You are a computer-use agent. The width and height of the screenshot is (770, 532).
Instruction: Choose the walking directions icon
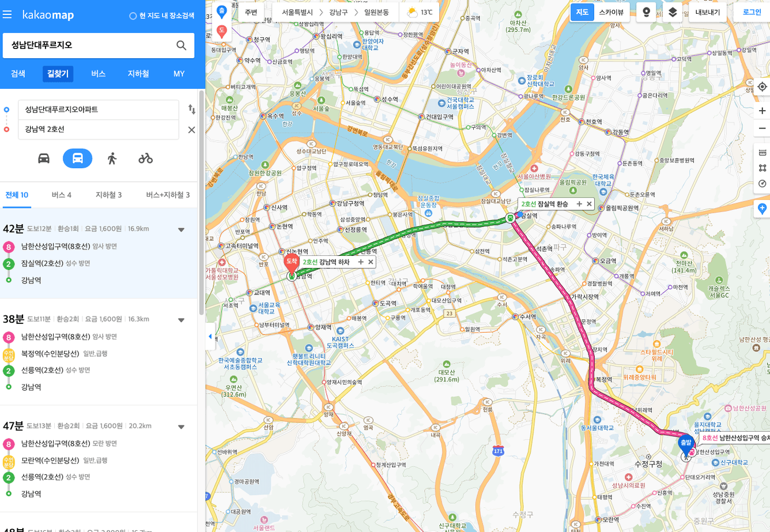[x=112, y=159]
